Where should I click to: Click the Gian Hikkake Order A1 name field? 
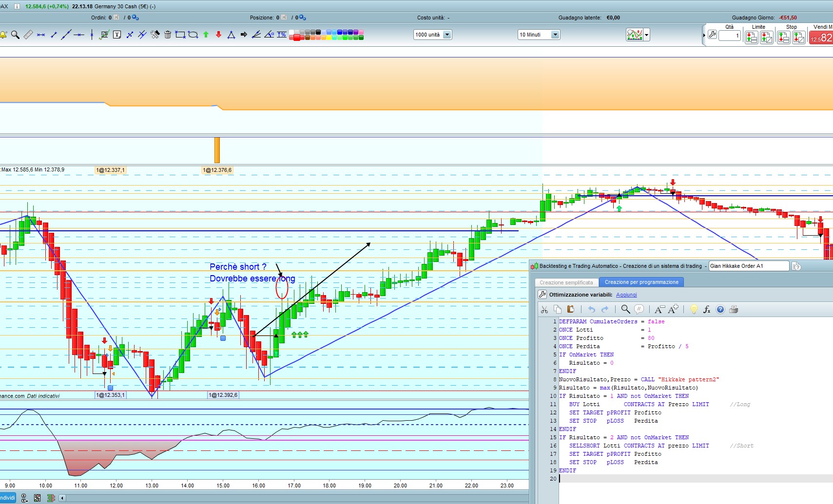tap(749, 266)
